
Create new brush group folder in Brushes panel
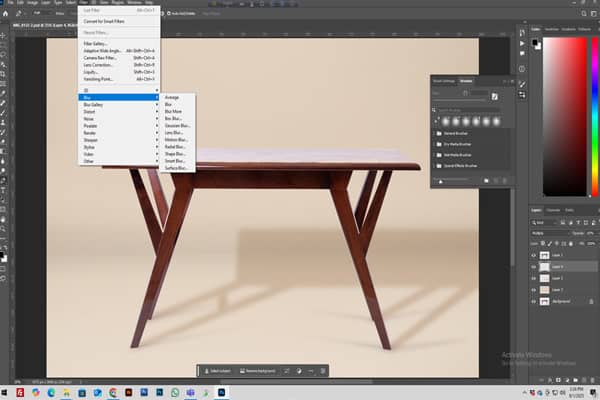click(x=486, y=180)
